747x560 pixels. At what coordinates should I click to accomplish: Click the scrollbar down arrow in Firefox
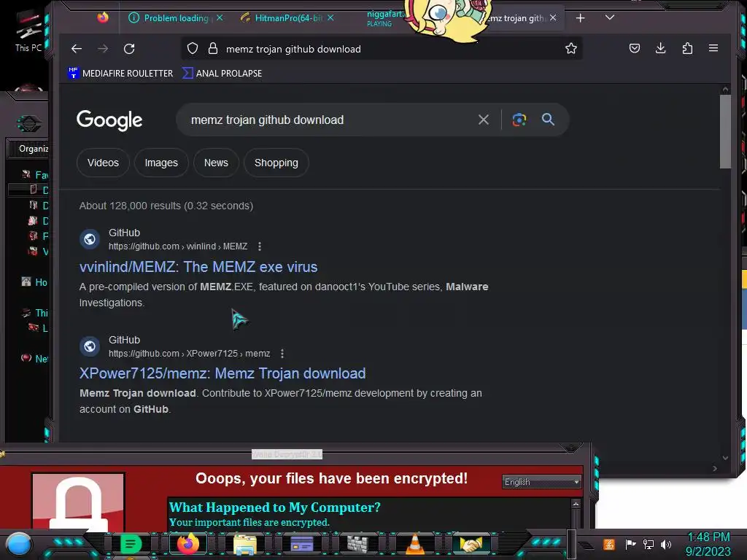coord(725,458)
